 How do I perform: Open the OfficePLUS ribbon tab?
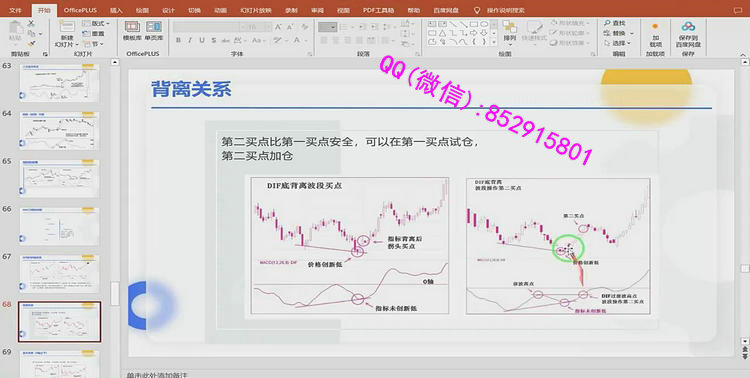click(80, 10)
